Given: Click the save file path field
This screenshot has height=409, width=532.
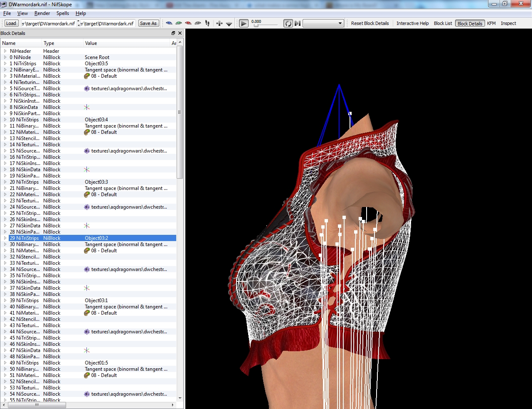Looking at the screenshot, I should coord(107,23).
